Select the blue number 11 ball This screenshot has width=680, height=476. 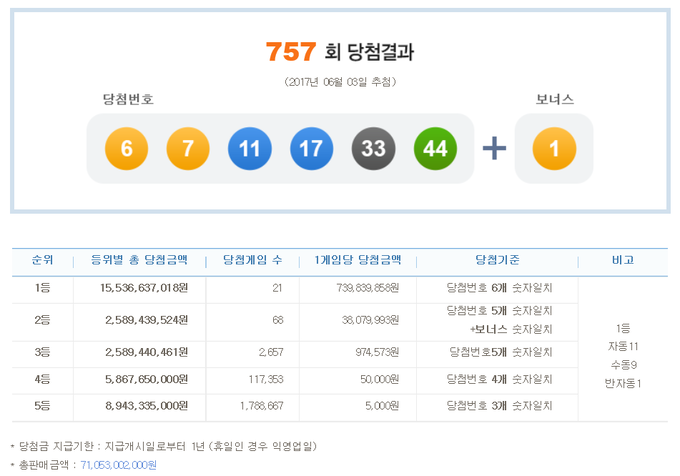[250, 149]
